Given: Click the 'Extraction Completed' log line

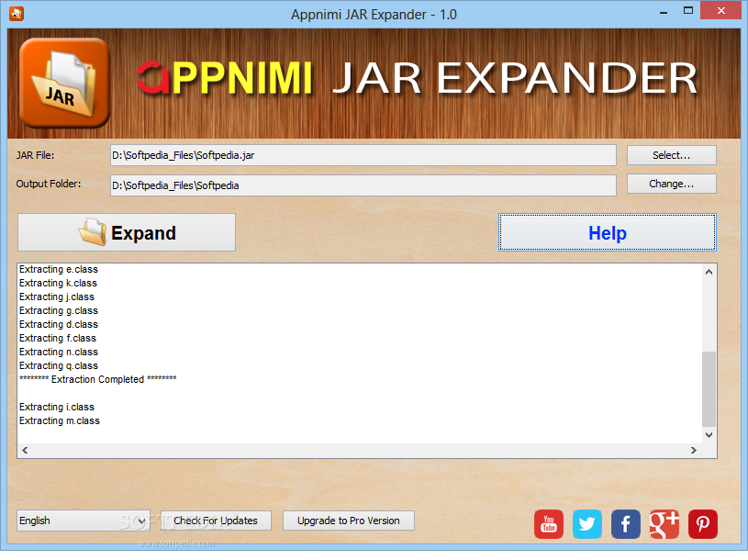Looking at the screenshot, I should coord(98,379).
